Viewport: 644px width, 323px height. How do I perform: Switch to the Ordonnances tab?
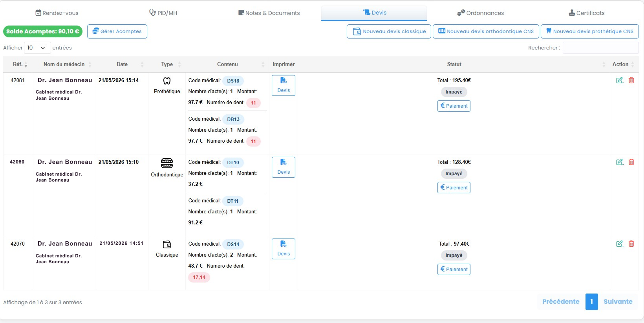point(480,13)
